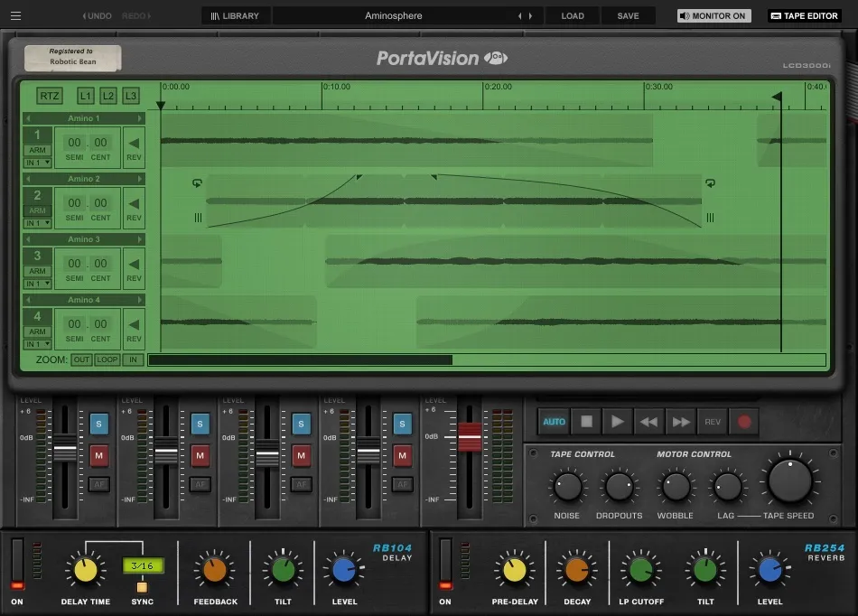Click the right loop icon on track 2

pos(710,183)
